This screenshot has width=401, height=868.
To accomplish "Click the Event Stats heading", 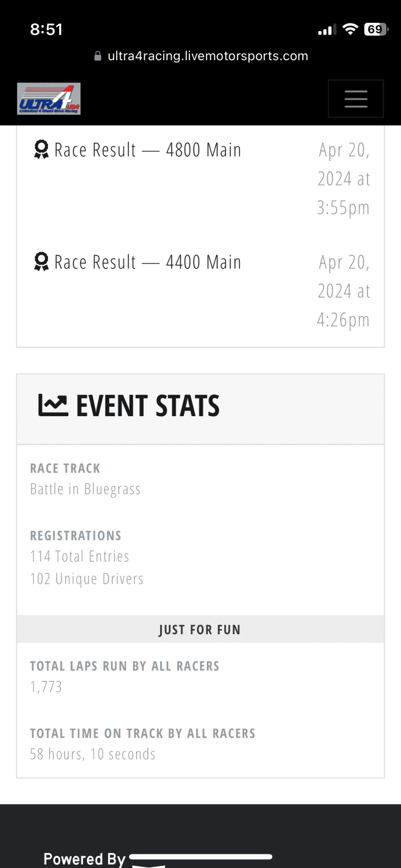I will click(148, 406).
